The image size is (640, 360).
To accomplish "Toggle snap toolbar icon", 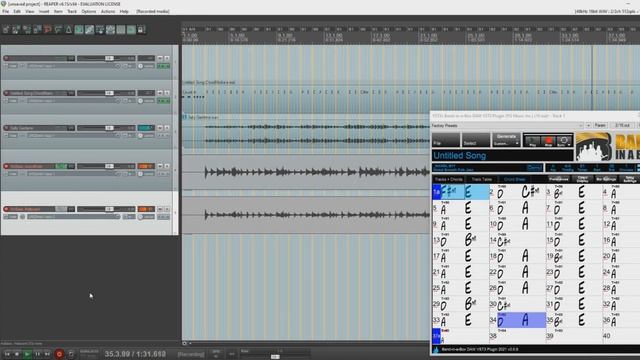I will pos(131,30).
